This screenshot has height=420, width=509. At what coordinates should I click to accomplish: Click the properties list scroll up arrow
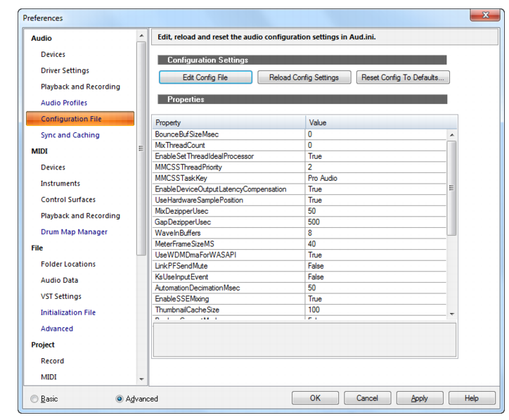(x=452, y=134)
